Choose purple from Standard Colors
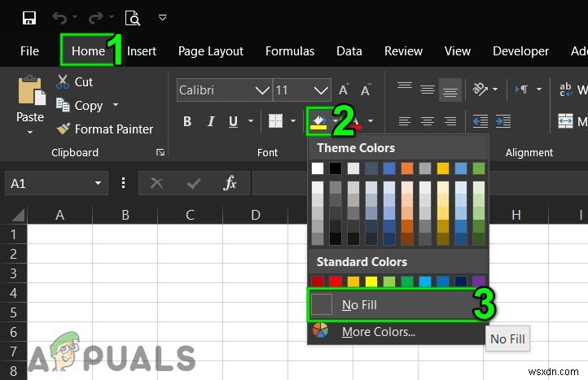 click(x=479, y=281)
